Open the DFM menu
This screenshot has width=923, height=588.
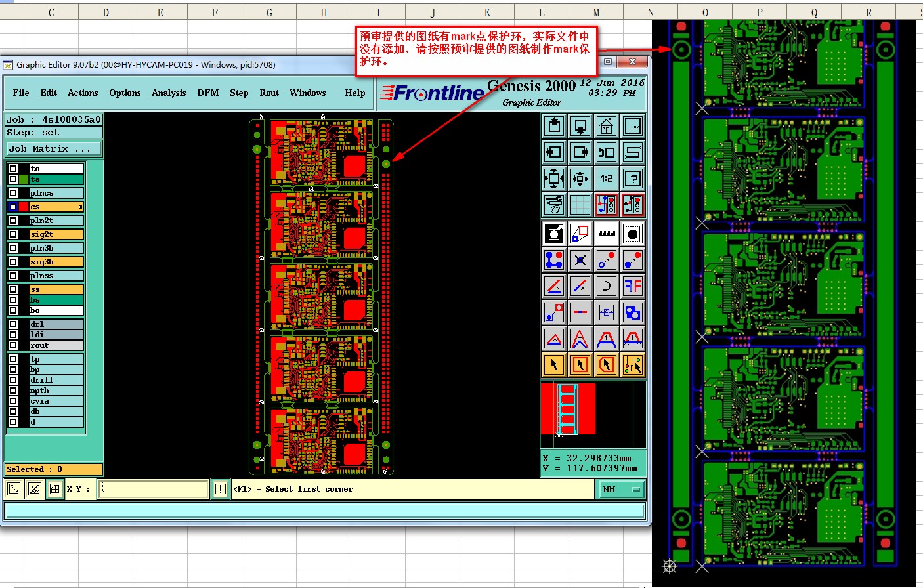click(x=208, y=93)
